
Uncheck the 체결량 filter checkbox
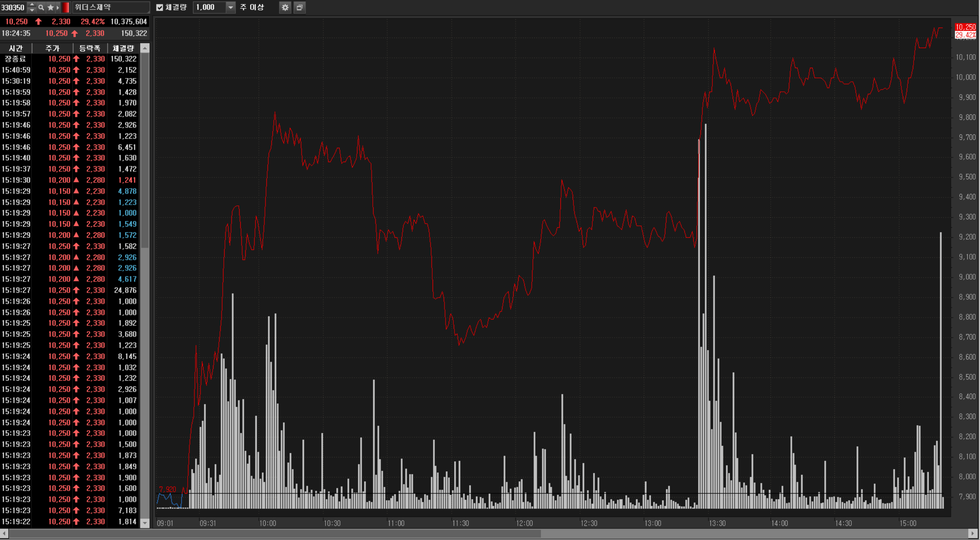160,7
